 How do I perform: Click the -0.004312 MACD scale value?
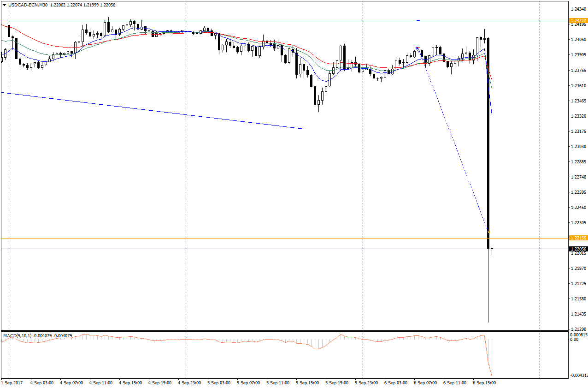(x=578, y=375)
